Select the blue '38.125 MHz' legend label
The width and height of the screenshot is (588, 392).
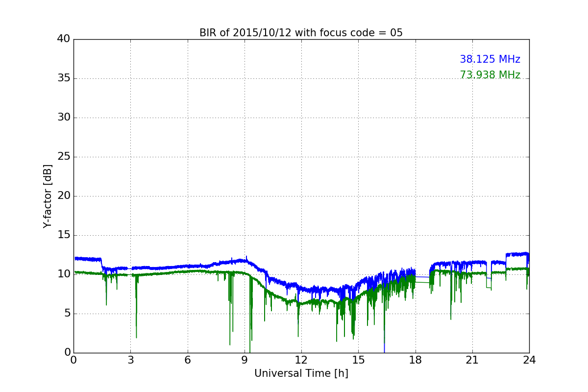point(490,59)
